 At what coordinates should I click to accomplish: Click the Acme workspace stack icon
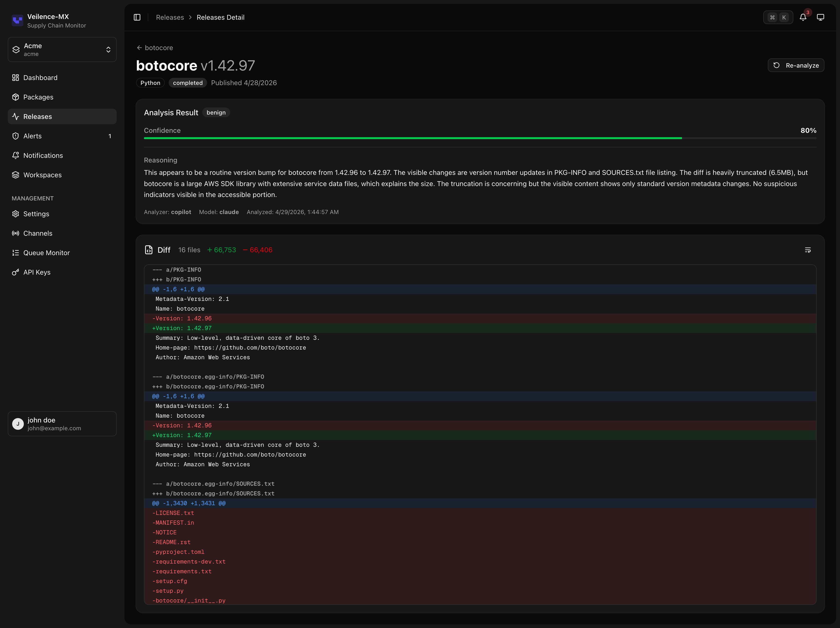16,49
